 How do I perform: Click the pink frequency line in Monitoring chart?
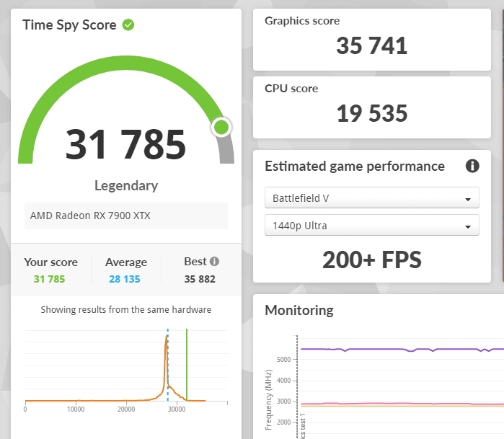[x=402, y=404]
